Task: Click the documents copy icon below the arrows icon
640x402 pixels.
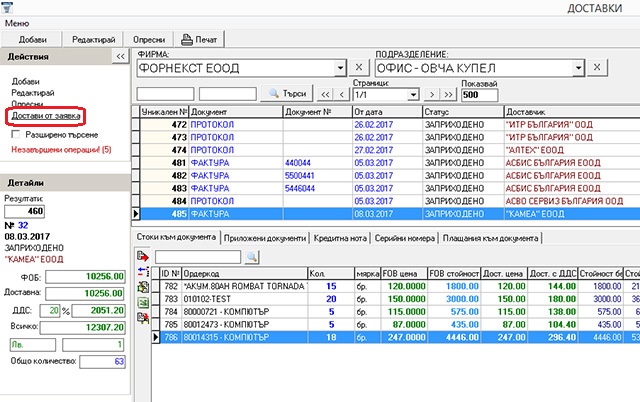Action: pos(143,287)
